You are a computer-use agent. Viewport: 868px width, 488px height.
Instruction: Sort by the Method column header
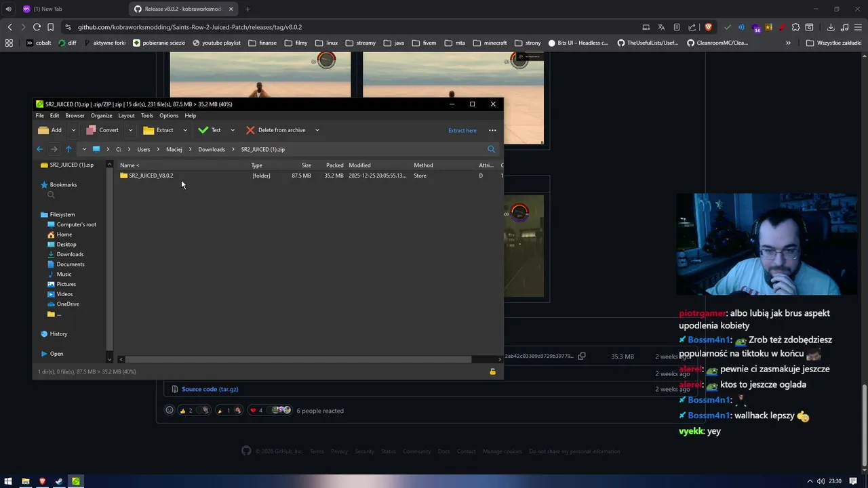423,165
